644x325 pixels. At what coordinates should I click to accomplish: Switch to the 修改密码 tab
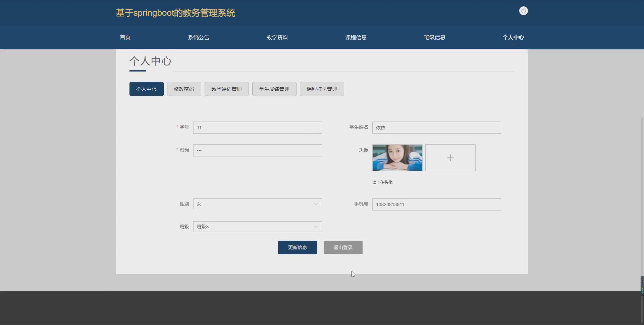pyautogui.click(x=184, y=89)
